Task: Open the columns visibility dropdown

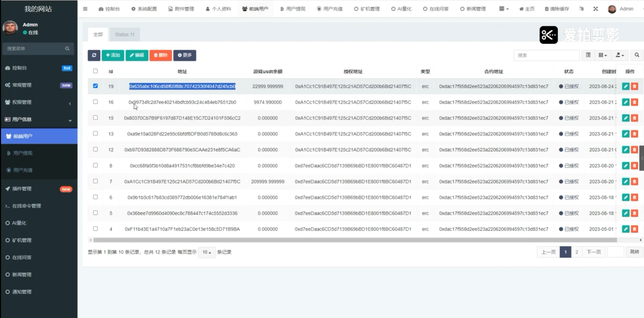Action: 603,55
